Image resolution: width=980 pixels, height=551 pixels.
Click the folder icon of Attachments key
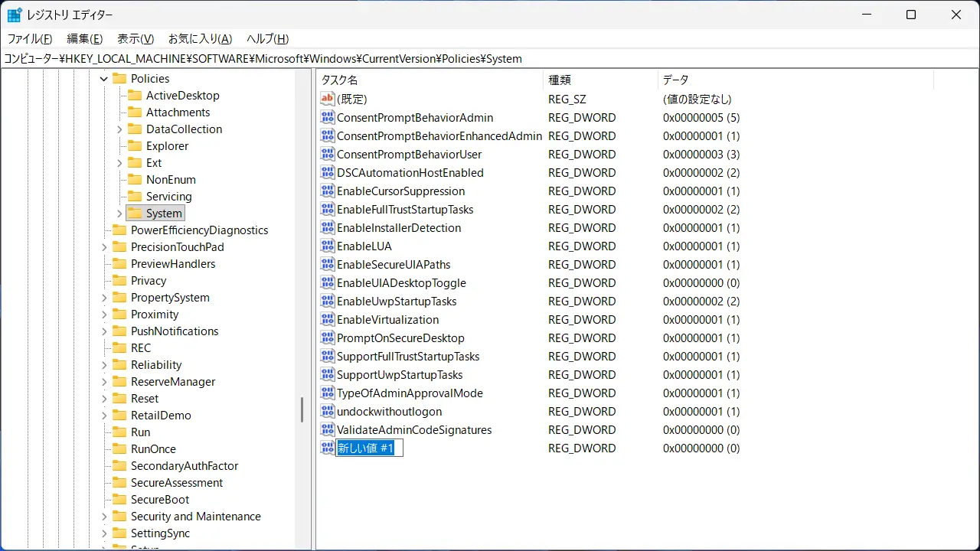tap(135, 112)
